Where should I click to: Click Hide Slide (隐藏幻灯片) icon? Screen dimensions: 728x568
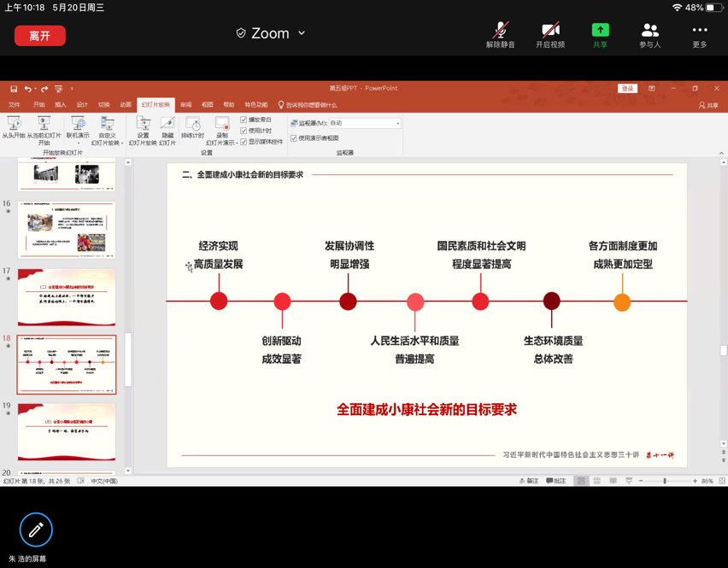pyautogui.click(x=167, y=128)
